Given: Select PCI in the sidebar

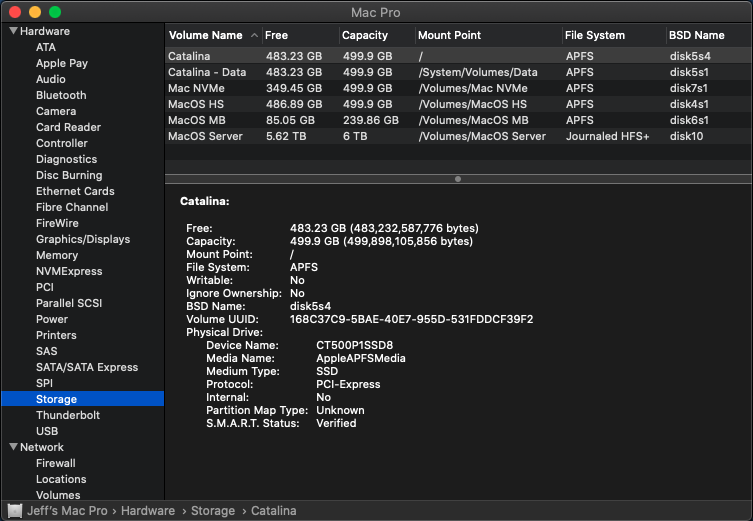Looking at the screenshot, I should click(x=45, y=287).
